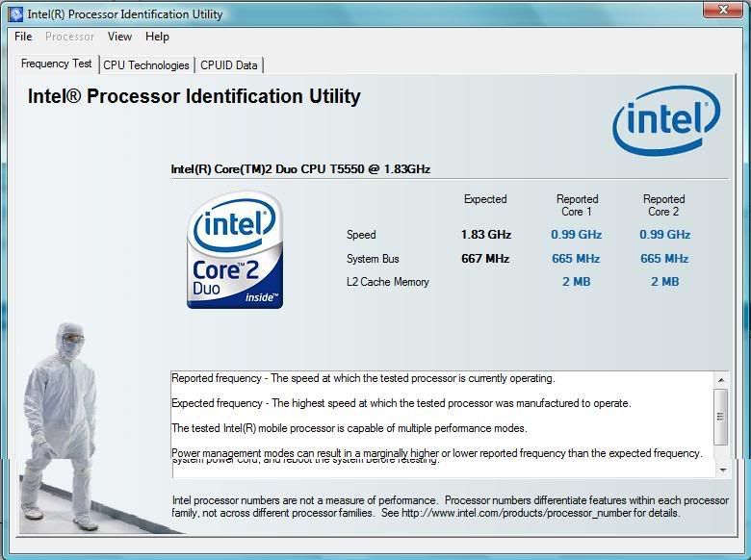Click the intel.com processor_number URL text
This screenshot has height=560, width=751.
pos(516,513)
